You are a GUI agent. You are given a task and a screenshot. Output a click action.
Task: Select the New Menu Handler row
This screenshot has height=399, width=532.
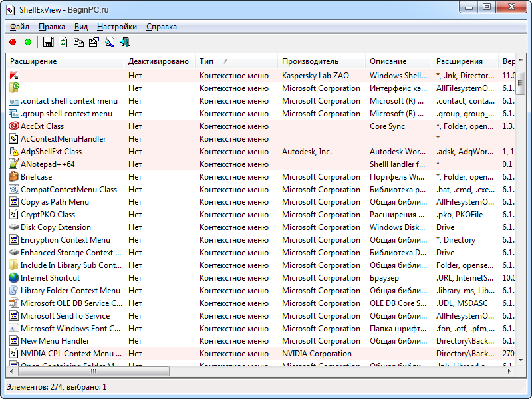(x=260, y=340)
